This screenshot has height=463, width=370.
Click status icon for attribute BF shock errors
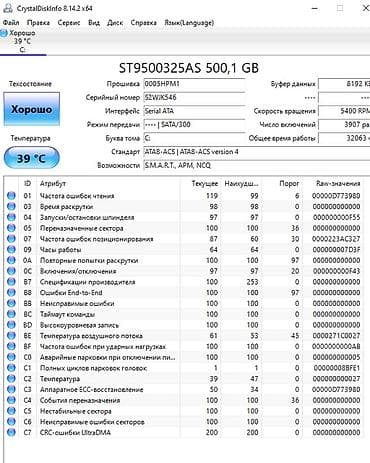point(11,346)
